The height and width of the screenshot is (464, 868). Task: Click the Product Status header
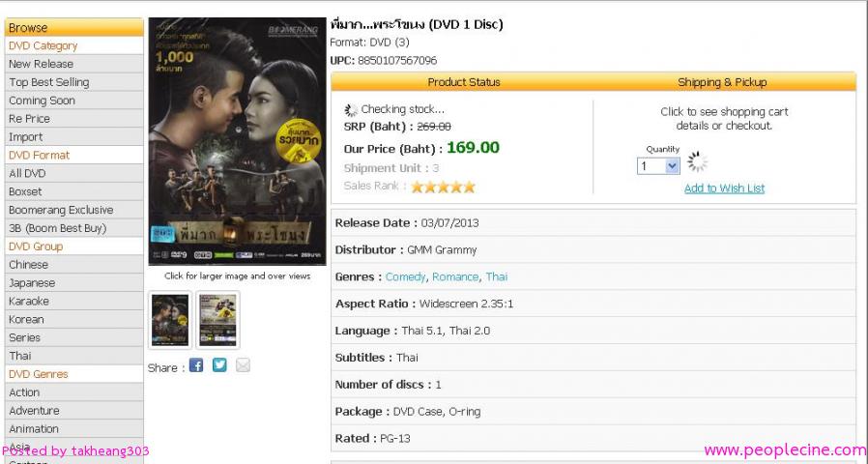pyautogui.click(x=464, y=82)
